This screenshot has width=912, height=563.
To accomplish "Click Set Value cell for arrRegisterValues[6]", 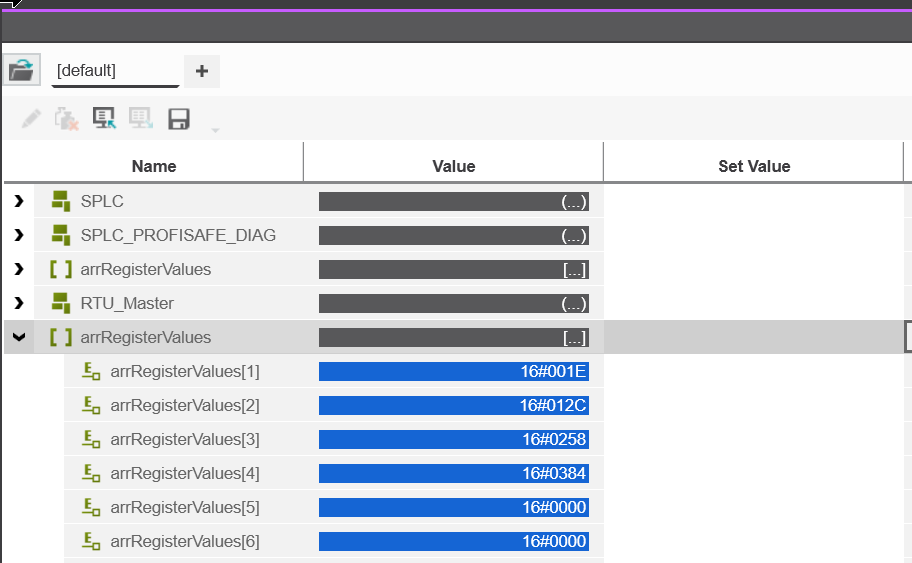I will pyautogui.click(x=754, y=541).
